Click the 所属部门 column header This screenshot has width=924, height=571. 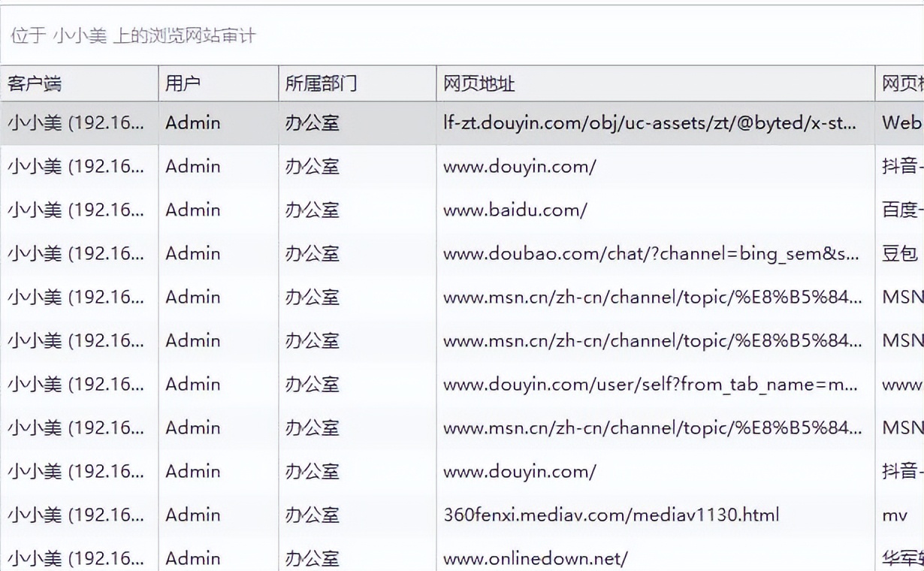click(316, 83)
